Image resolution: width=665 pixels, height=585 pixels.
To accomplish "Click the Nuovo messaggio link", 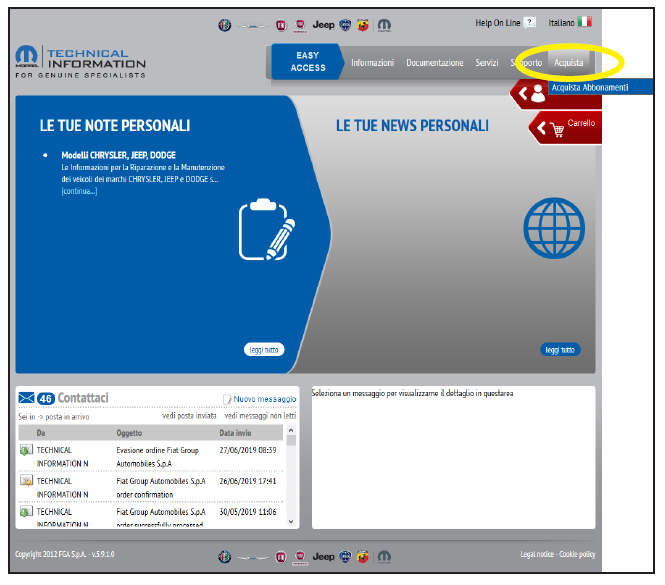I will click(x=265, y=399).
